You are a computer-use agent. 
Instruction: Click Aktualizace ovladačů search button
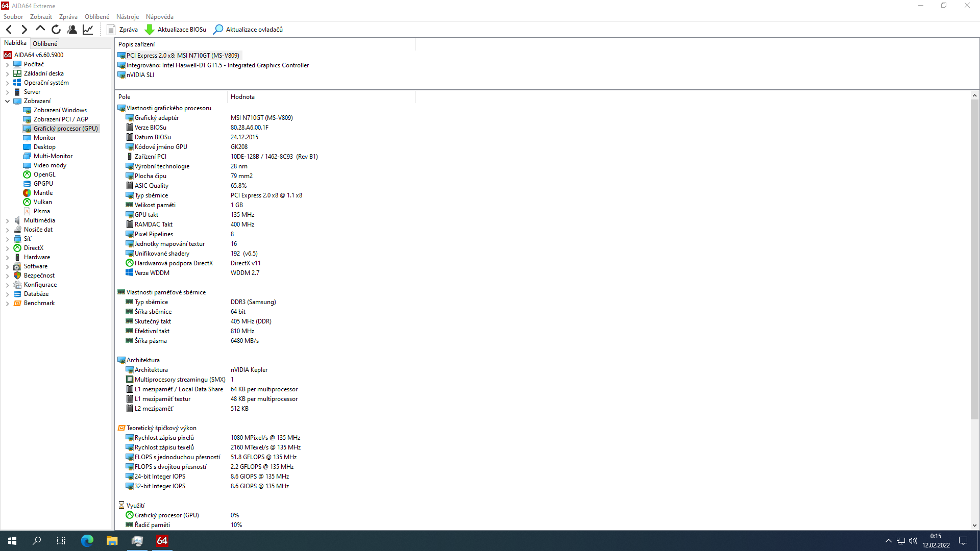point(248,30)
